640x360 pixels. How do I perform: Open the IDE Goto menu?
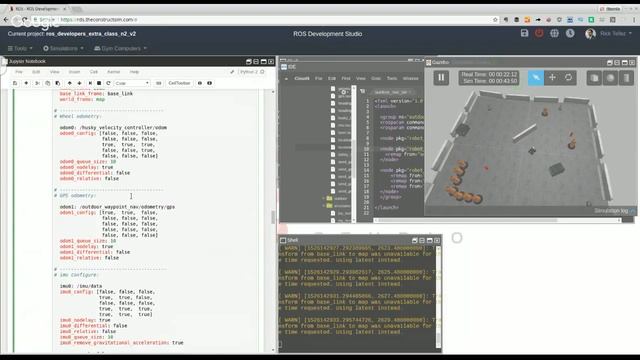point(376,78)
